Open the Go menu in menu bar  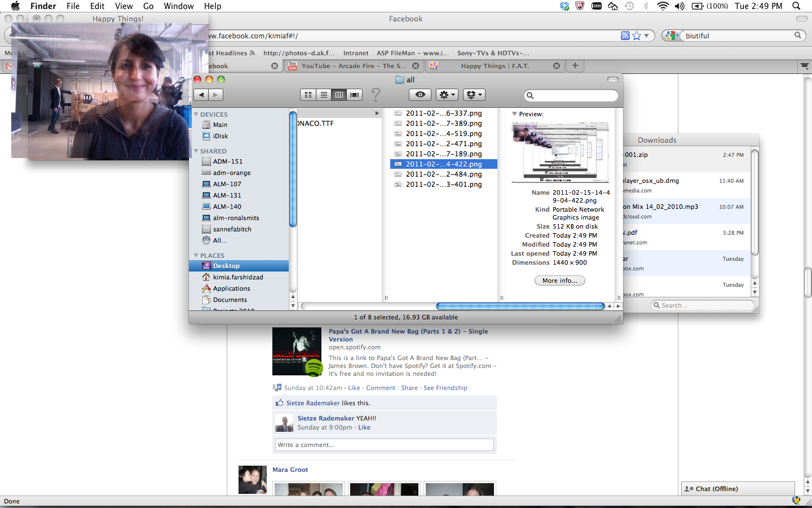coord(148,6)
